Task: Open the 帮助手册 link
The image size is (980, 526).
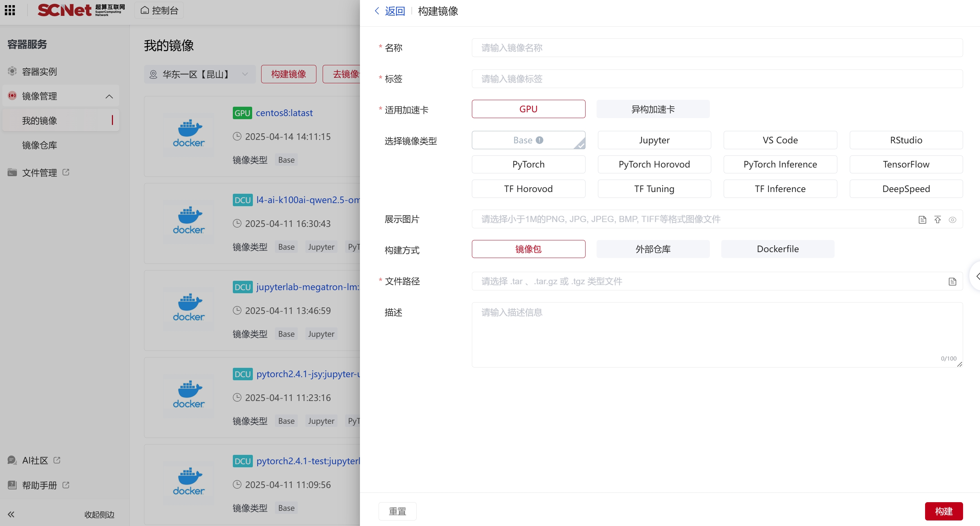Action: pyautogui.click(x=39, y=485)
